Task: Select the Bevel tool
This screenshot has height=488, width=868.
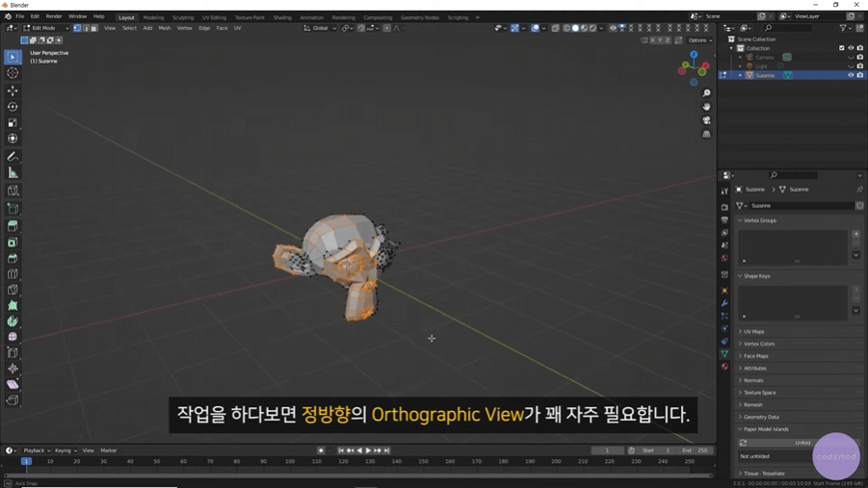Action: pyautogui.click(x=13, y=258)
